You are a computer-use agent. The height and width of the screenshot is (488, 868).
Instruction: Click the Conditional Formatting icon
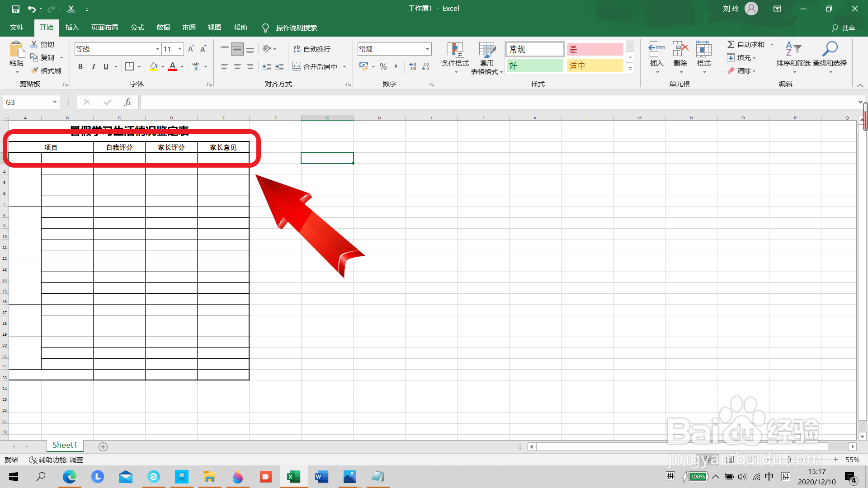point(455,51)
